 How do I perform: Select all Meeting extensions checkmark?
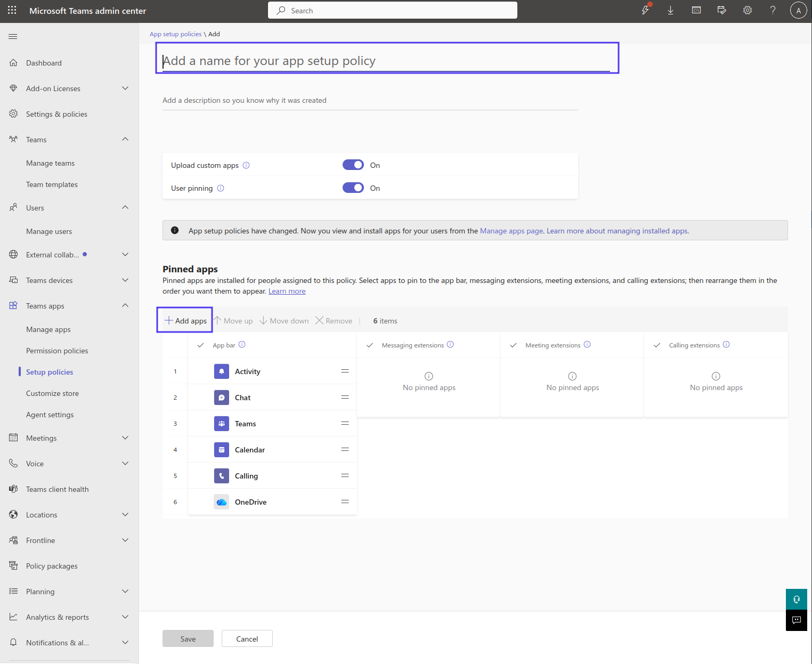click(514, 345)
